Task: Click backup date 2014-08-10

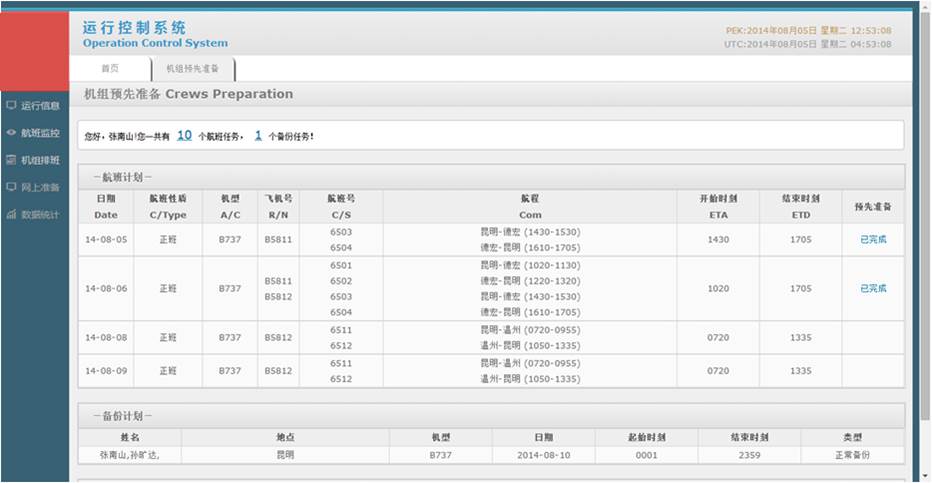Action: [x=543, y=455]
